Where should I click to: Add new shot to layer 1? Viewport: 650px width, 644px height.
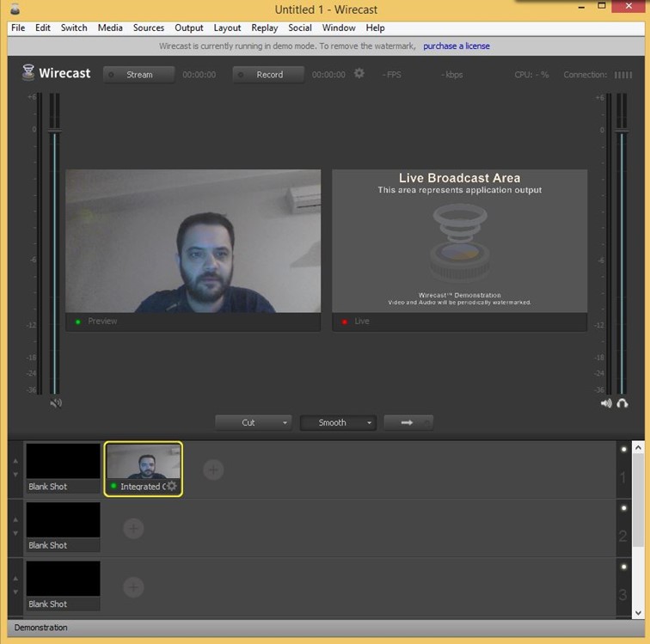pyautogui.click(x=213, y=469)
